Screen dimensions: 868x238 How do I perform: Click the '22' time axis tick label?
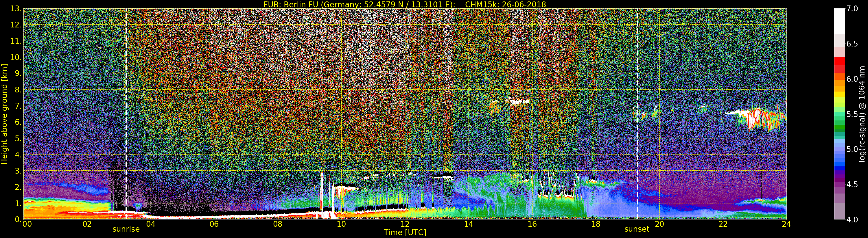pos(723,224)
